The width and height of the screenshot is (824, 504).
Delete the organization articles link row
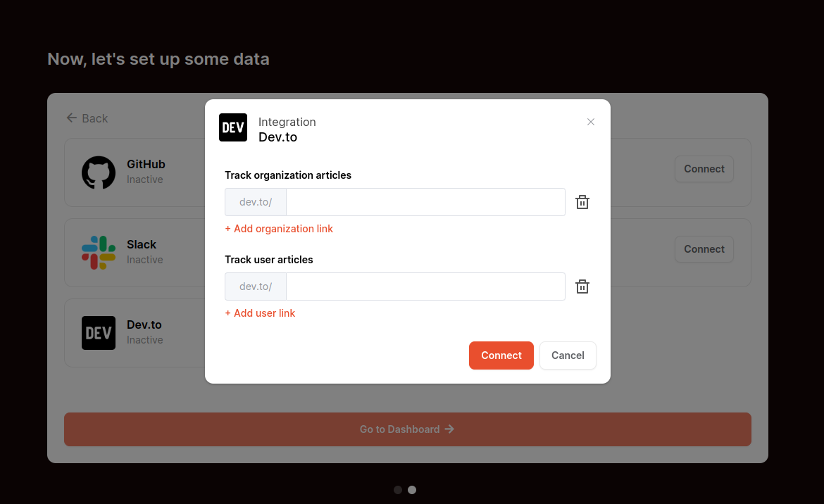point(582,202)
